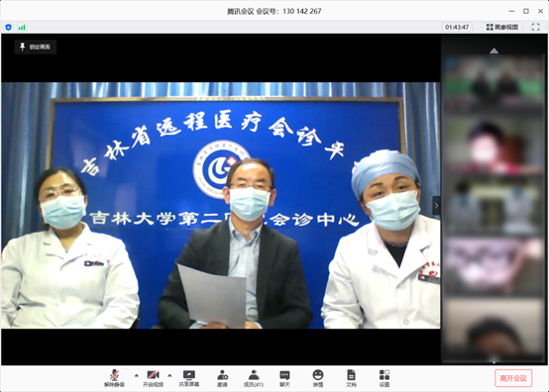Check the green network signal indicator
Viewport: 549px width, 392px height.
(x=22, y=27)
